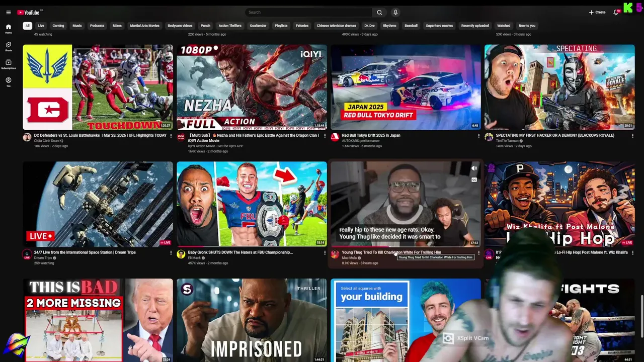Toggle captions on Young Thug preview

474,179
